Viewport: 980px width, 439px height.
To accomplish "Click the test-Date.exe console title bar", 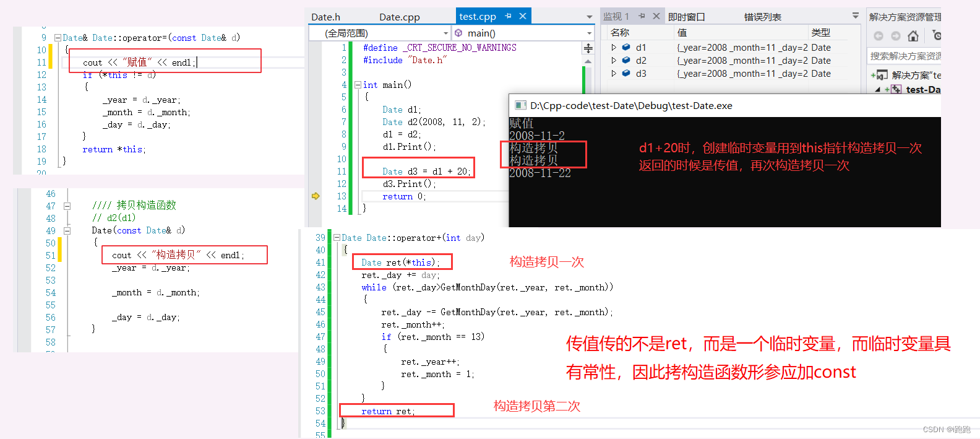I will click(724, 105).
